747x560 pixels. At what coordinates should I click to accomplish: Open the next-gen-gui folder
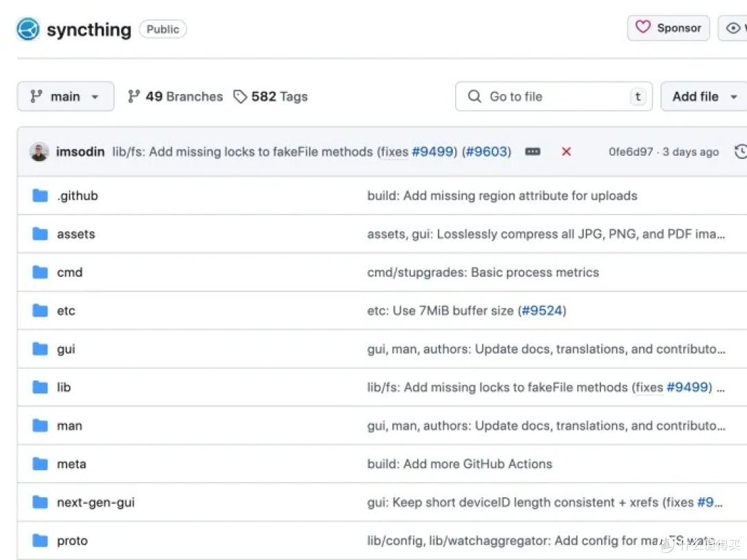click(x=95, y=502)
